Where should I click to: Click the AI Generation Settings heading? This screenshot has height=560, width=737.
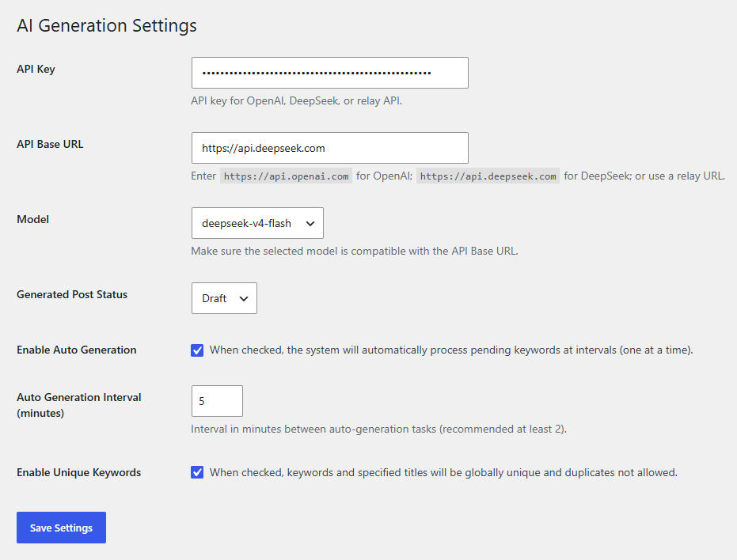point(107,25)
